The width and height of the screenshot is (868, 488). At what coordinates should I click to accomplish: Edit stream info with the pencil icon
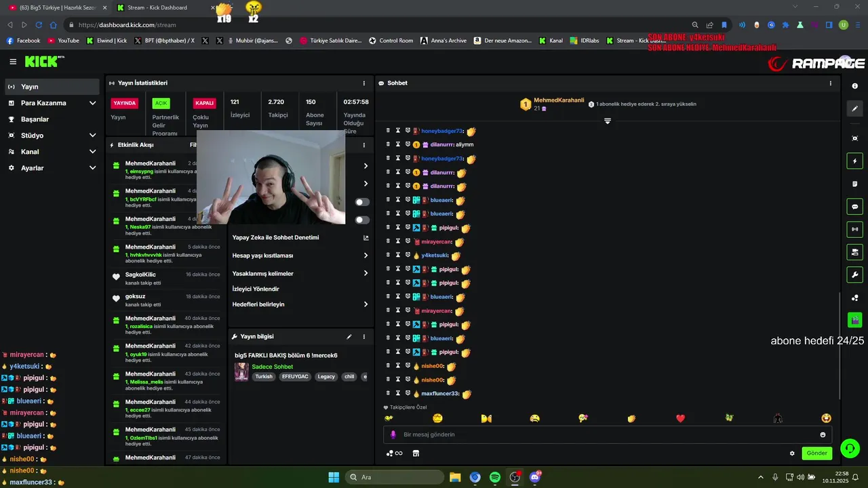pos(349,337)
